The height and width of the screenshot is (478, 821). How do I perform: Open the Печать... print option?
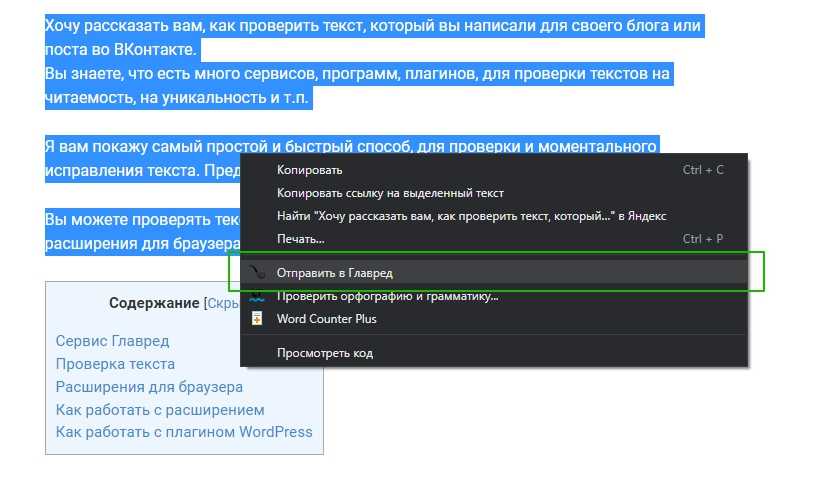[x=301, y=239]
